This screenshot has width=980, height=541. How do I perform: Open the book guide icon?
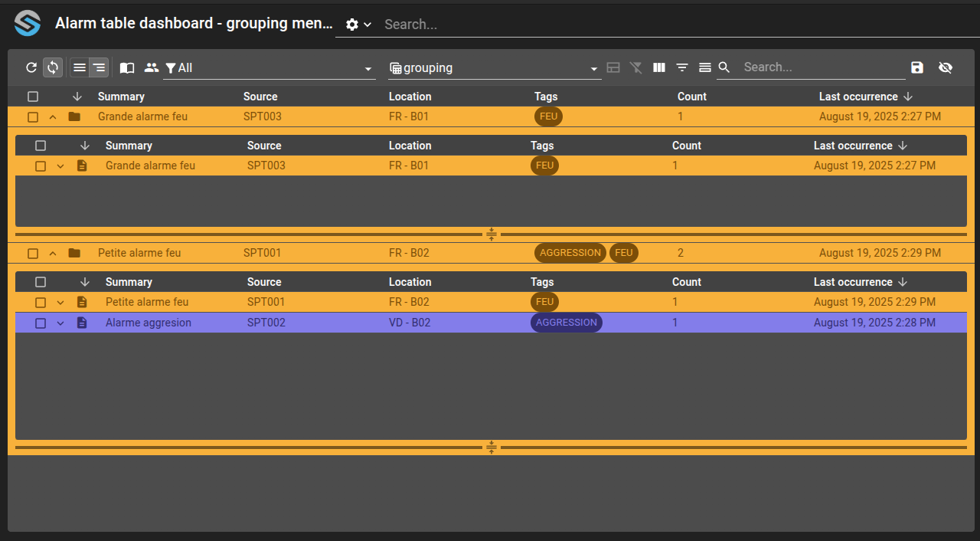tap(127, 67)
